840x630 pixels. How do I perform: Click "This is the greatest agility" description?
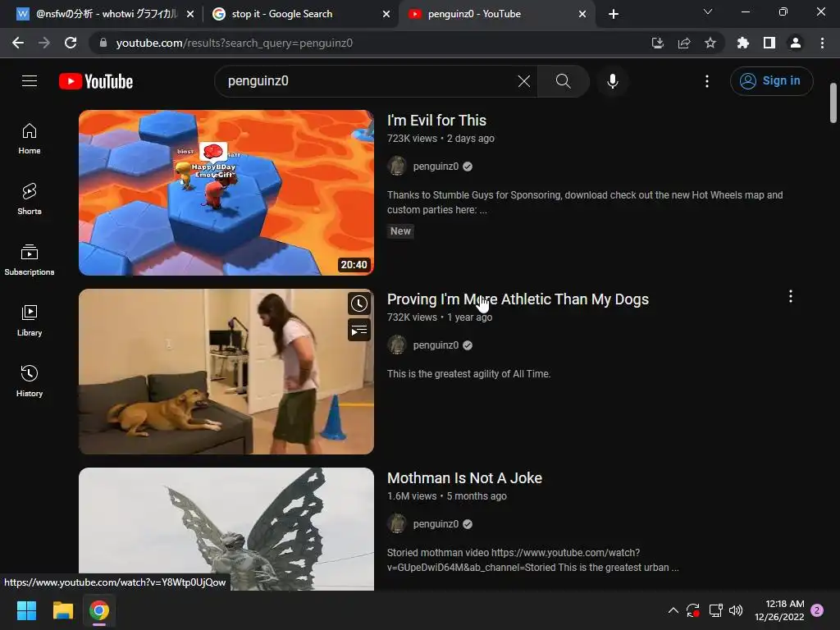468,374
